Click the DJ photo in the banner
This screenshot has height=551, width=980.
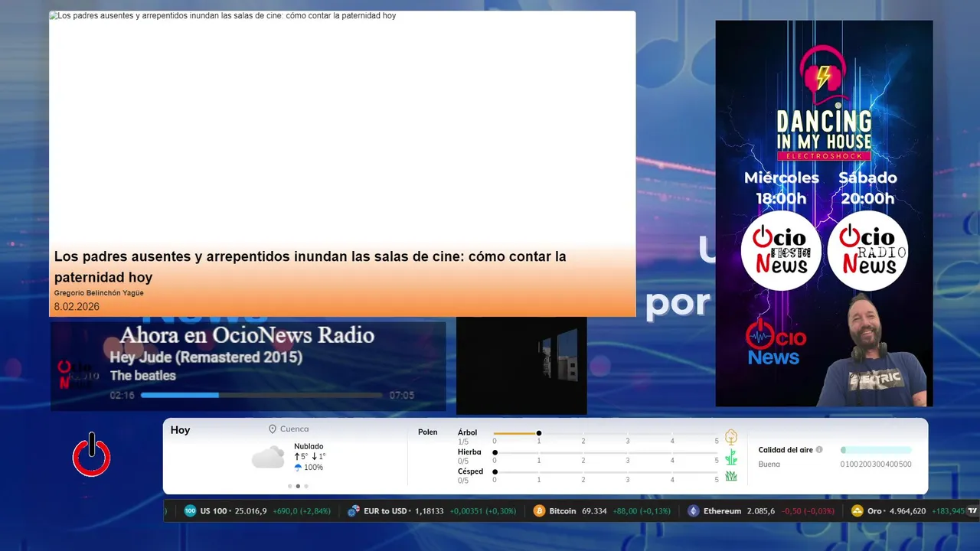873,350
